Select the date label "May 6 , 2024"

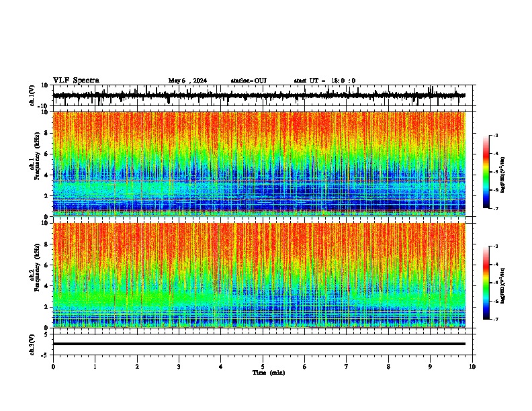(x=187, y=81)
